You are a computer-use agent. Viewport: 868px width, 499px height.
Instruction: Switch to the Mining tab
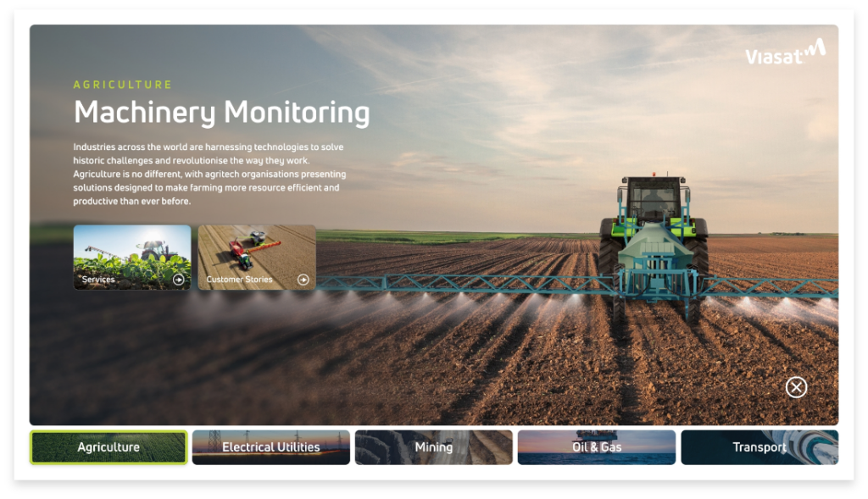[x=432, y=446]
